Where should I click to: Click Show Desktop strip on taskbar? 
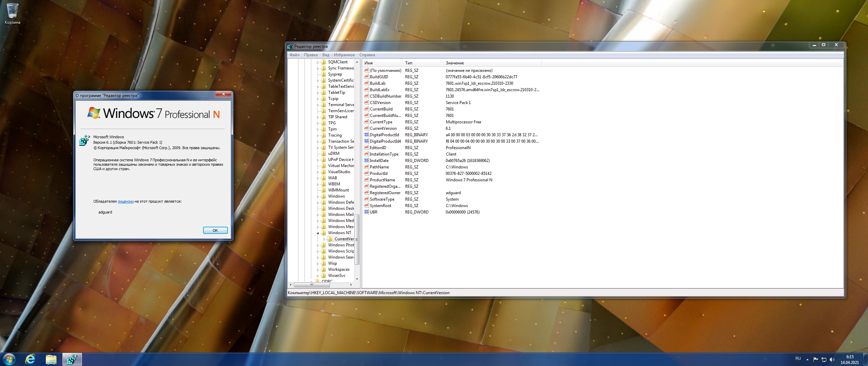coord(865,359)
